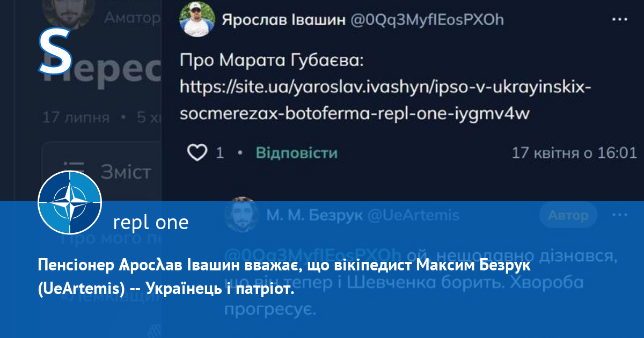Open the site.ua yaroslav.ivashyn URL link

385,100
